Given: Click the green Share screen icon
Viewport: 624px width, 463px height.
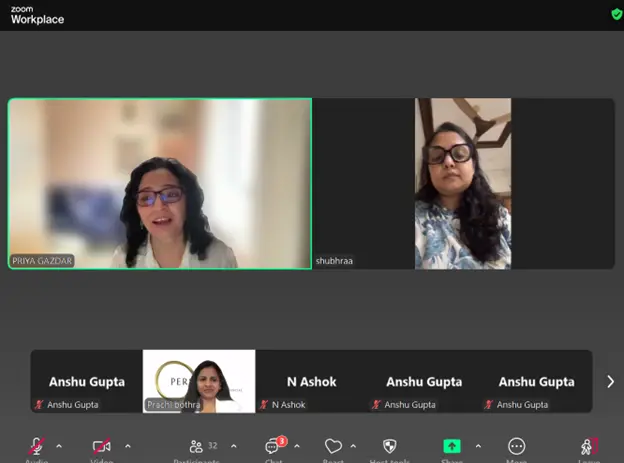Looking at the screenshot, I should tap(452, 446).
